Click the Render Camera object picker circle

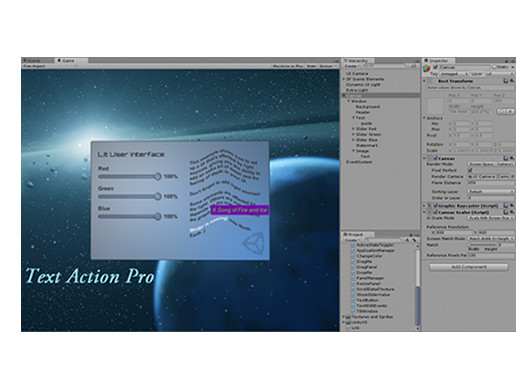pyautogui.click(x=513, y=176)
